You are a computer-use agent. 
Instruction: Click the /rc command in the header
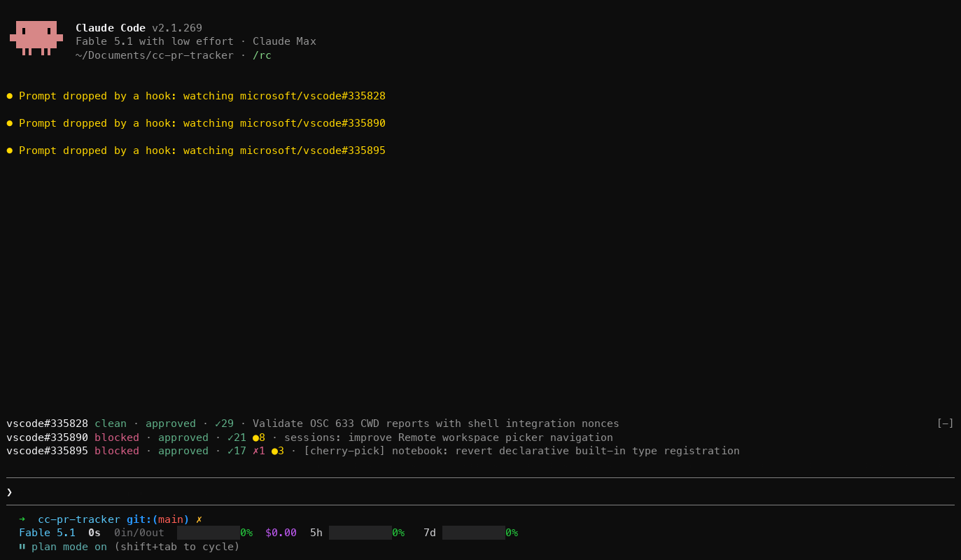click(262, 55)
